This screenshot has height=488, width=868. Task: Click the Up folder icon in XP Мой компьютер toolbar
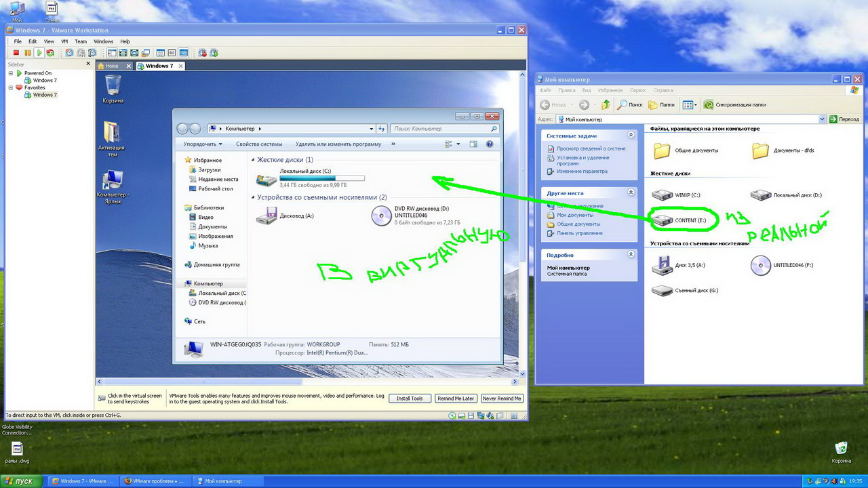tap(606, 104)
